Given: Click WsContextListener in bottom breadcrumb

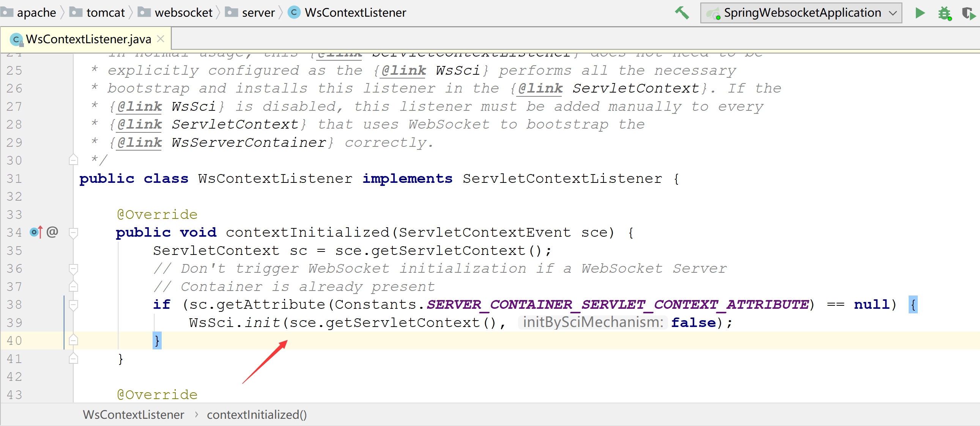Looking at the screenshot, I should (x=133, y=415).
